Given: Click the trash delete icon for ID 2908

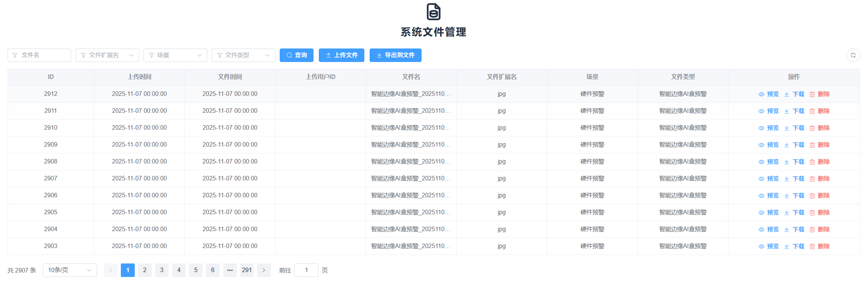Looking at the screenshot, I should click(x=812, y=162).
